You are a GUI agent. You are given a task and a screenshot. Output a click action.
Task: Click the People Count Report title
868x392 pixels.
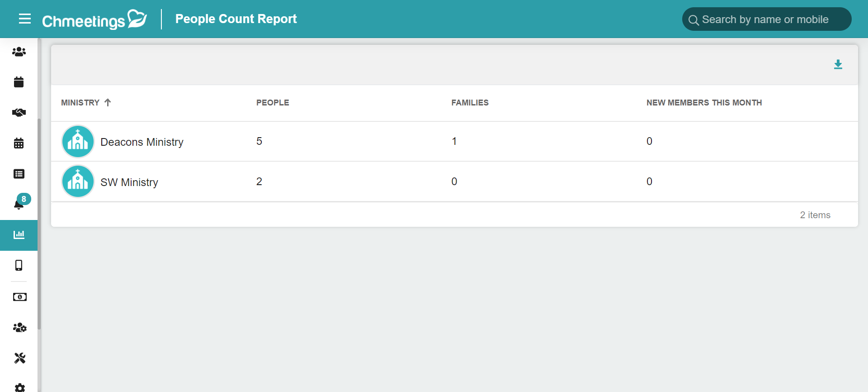coord(236,19)
